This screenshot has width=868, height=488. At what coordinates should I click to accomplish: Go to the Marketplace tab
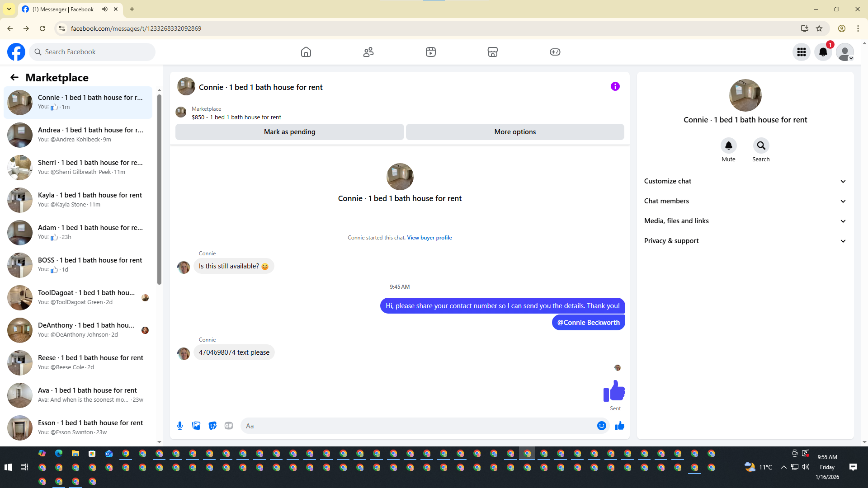pos(492,52)
